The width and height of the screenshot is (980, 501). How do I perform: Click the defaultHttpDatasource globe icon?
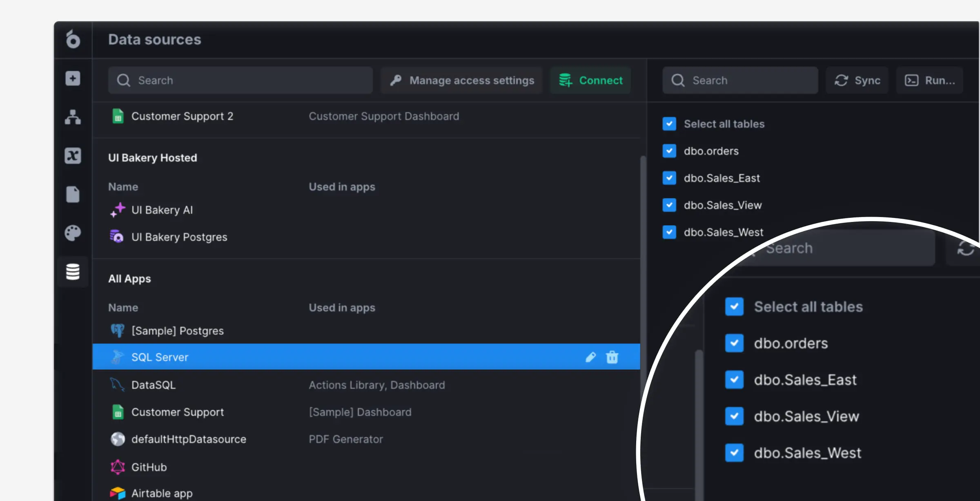tap(118, 439)
